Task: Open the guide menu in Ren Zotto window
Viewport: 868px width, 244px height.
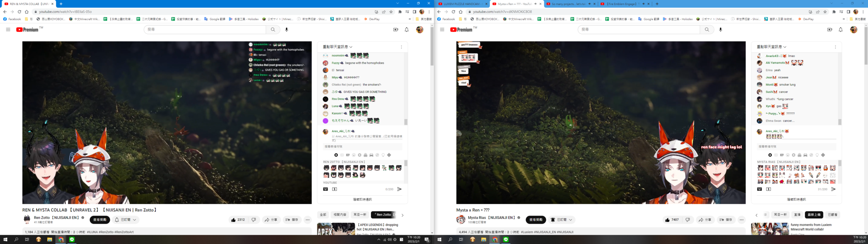Action: coord(8,30)
